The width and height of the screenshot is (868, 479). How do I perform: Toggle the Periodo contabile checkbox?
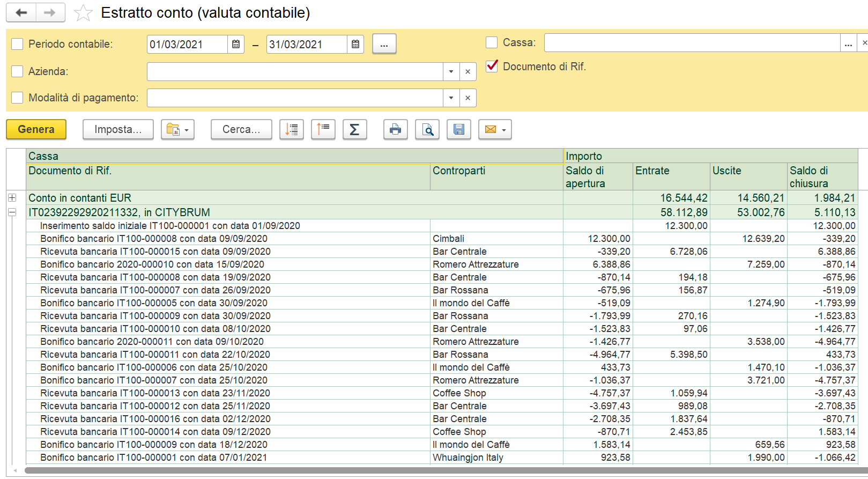pos(17,44)
